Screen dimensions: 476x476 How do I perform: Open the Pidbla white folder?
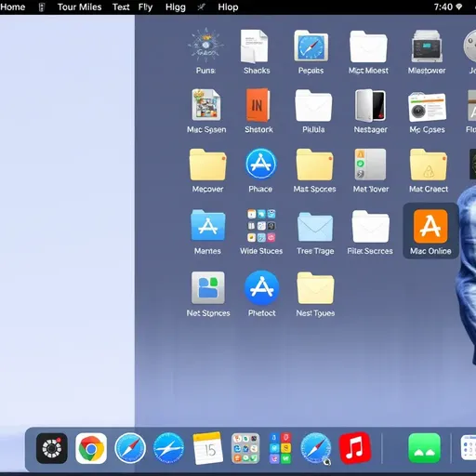tap(313, 105)
